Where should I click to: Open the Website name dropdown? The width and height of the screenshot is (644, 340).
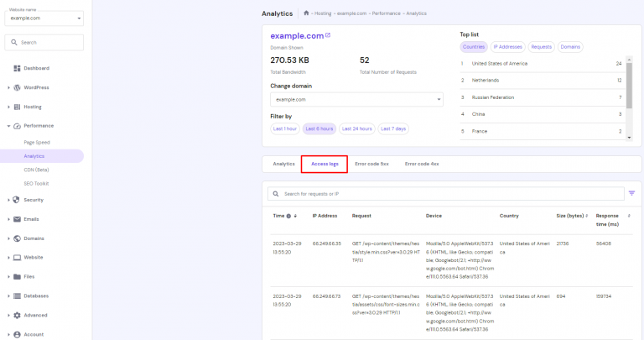coord(45,18)
